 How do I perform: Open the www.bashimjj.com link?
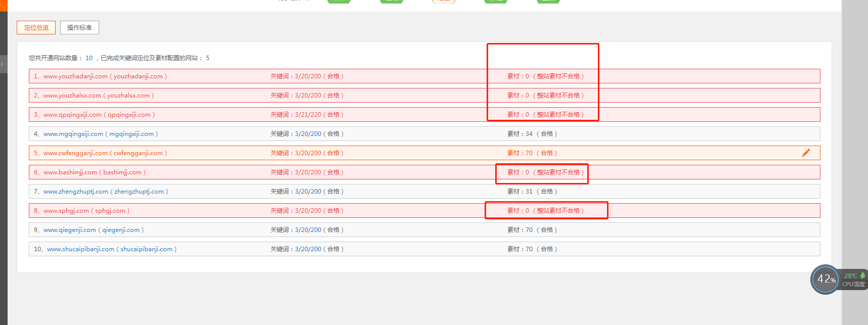pyautogui.click(x=70, y=172)
